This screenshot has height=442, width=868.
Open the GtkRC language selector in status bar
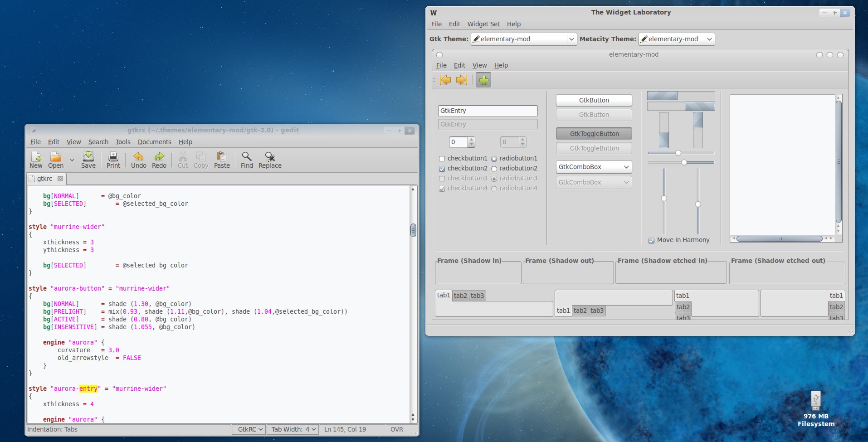point(249,429)
